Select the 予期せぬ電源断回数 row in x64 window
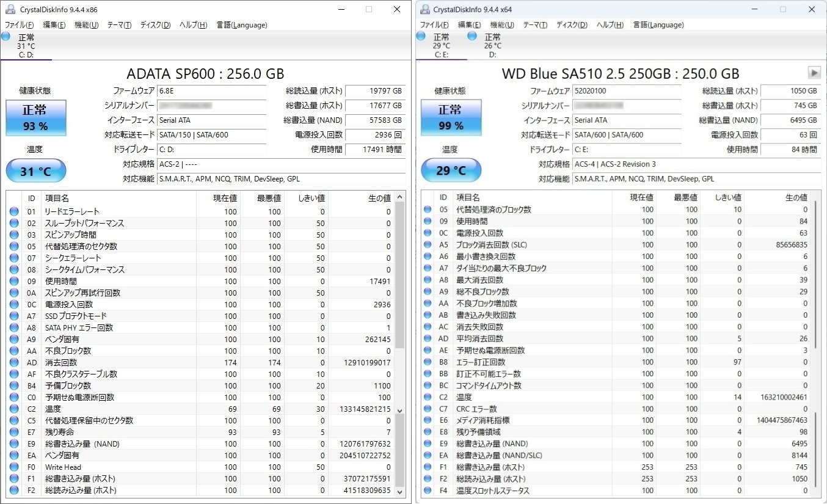Image resolution: width=827 pixels, height=504 pixels. tap(617, 350)
